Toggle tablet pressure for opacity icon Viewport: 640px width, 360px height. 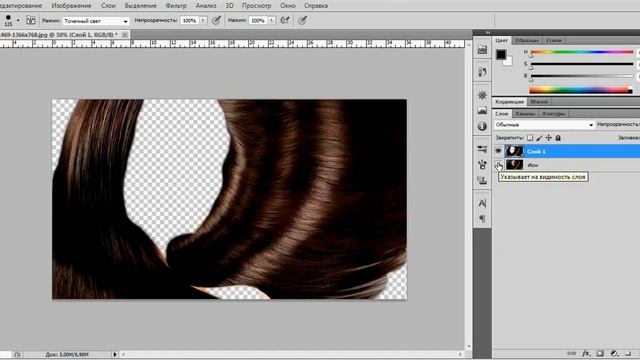click(x=216, y=20)
